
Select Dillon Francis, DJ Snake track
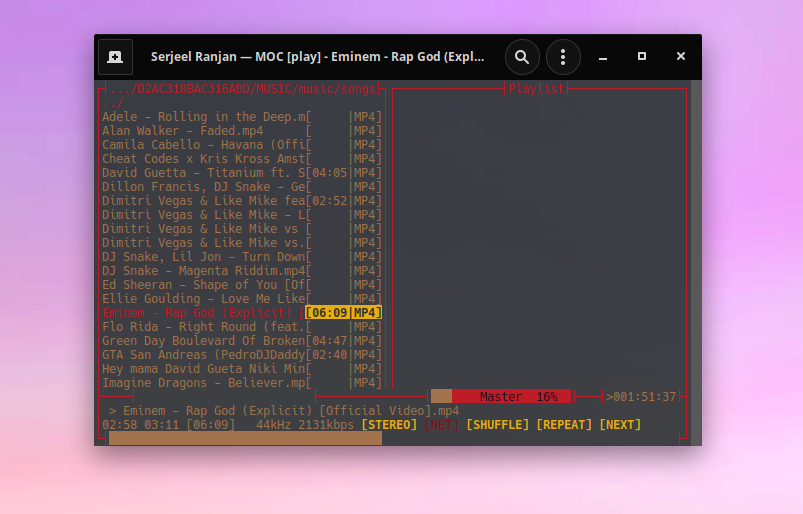(242, 187)
